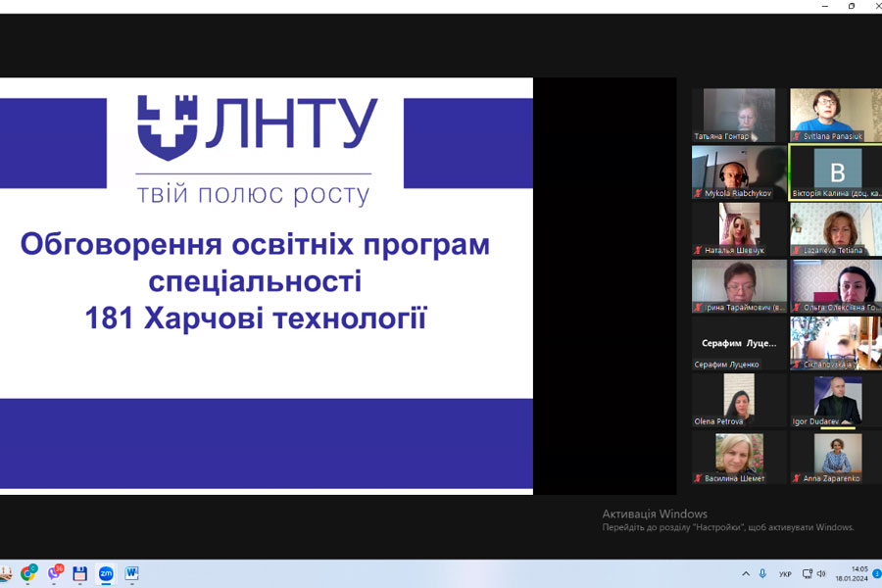Screen dimensions: 882x588
Task: Open Viber with 36 unread badge
Action: (55, 572)
